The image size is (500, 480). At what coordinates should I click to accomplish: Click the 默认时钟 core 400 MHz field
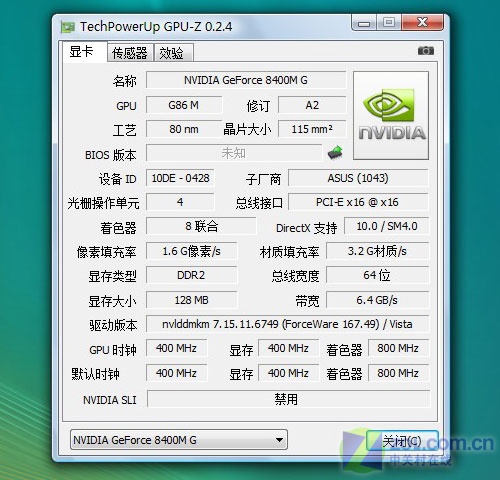(x=176, y=373)
